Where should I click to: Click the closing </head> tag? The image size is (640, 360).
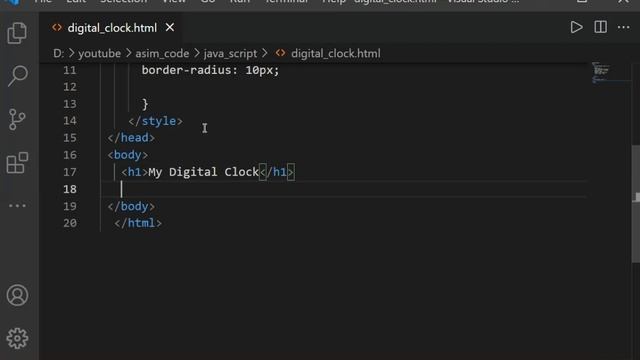pyautogui.click(x=131, y=138)
